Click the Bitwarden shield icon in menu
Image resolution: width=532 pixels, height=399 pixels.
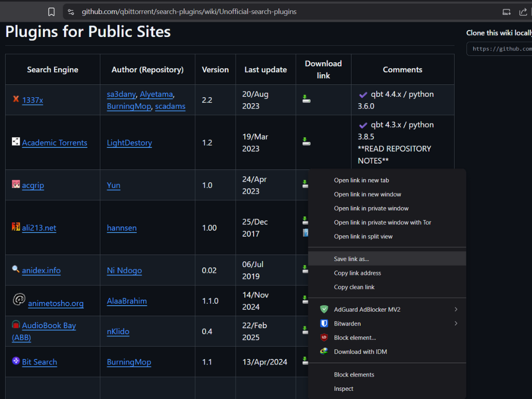click(x=324, y=323)
